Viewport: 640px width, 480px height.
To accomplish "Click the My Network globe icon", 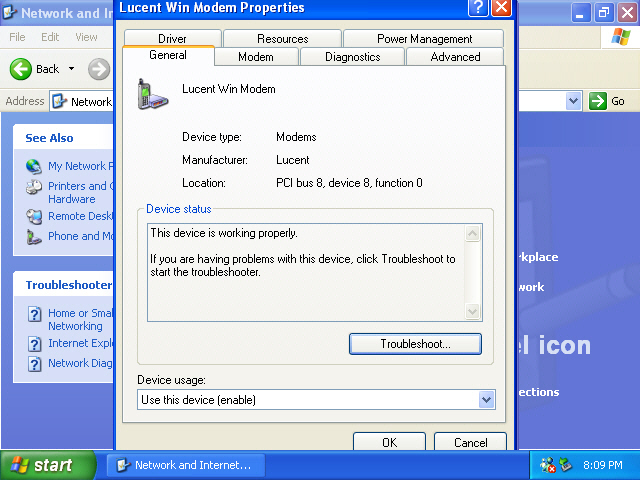I will tap(34, 166).
